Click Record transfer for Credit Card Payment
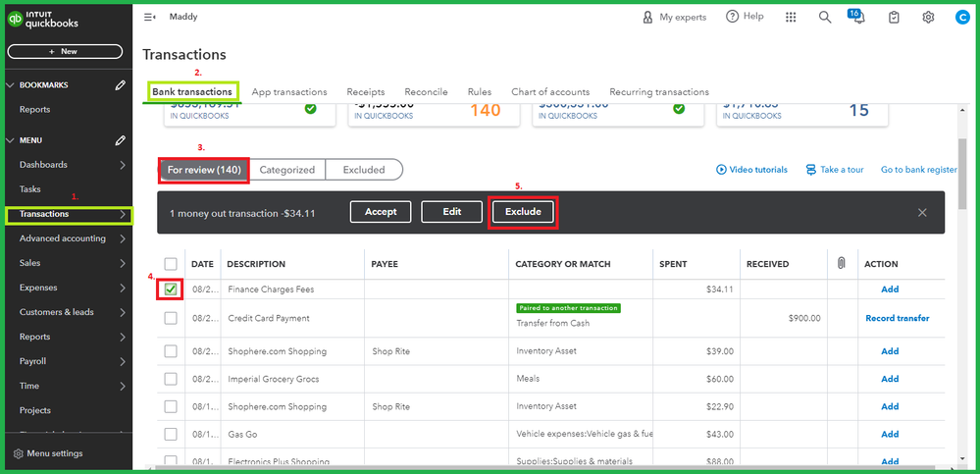 pos(898,318)
